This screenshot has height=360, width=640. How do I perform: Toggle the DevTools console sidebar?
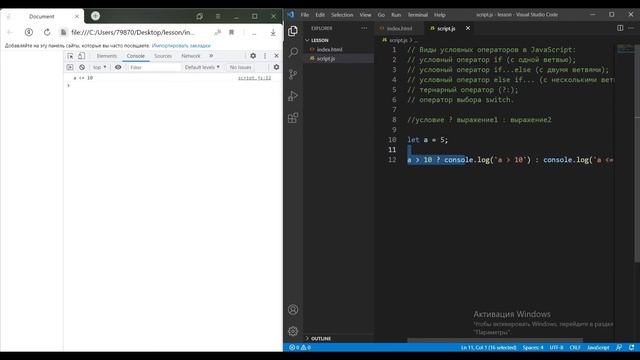[70, 67]
